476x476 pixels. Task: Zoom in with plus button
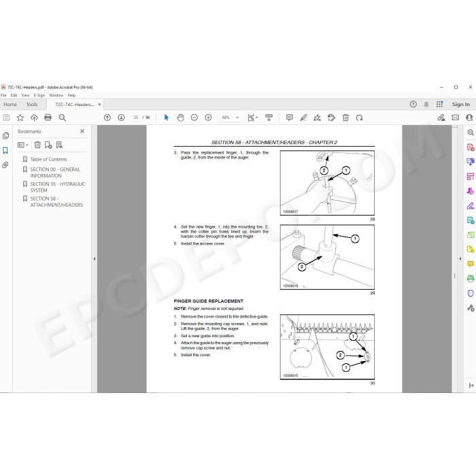(208, 118)
